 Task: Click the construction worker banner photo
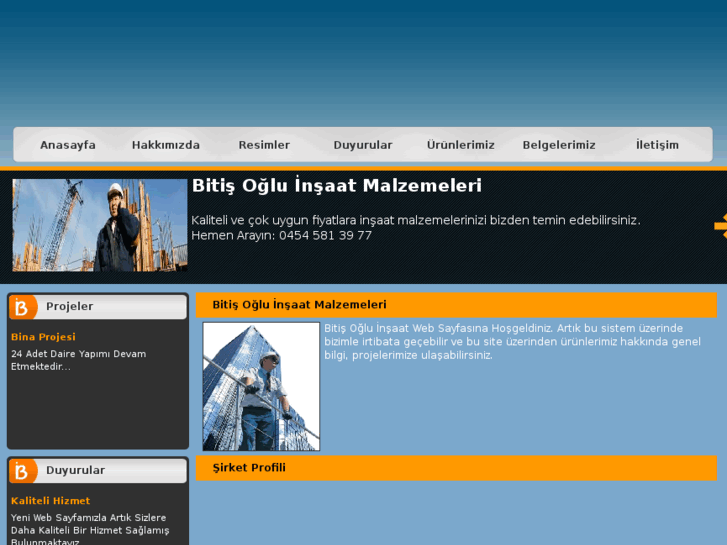100,225
